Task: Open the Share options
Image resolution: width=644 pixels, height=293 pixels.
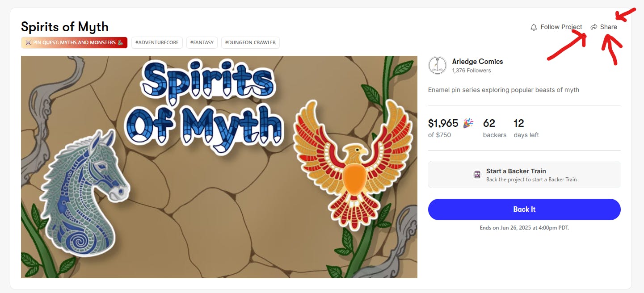Action: tap(604, 27)
